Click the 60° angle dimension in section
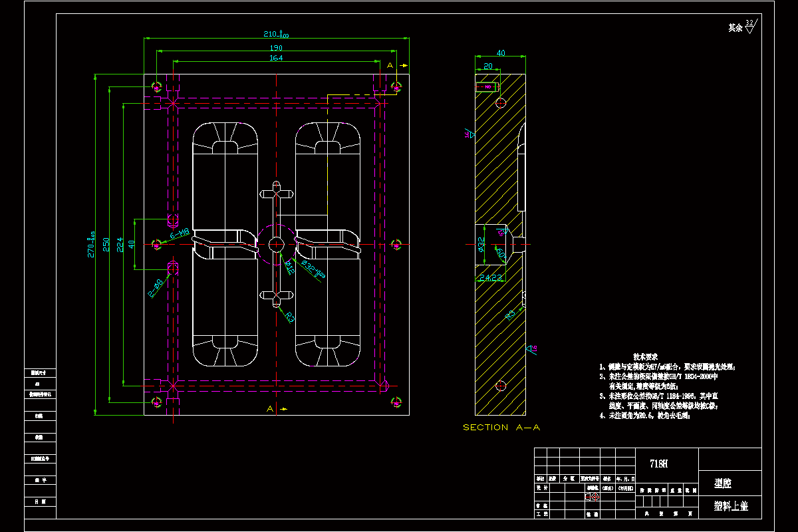Screen dimensions: 798x532 coord(502,254)
